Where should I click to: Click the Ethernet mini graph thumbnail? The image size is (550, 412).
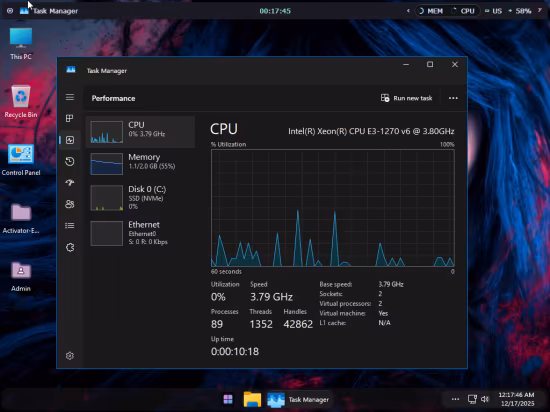point(107,233)
